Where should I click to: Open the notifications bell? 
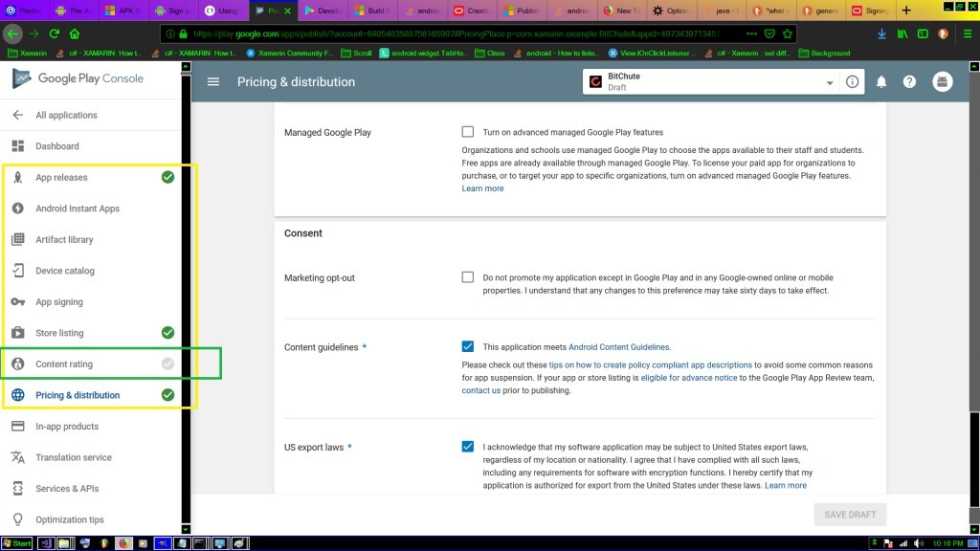(x=881, y=82)
